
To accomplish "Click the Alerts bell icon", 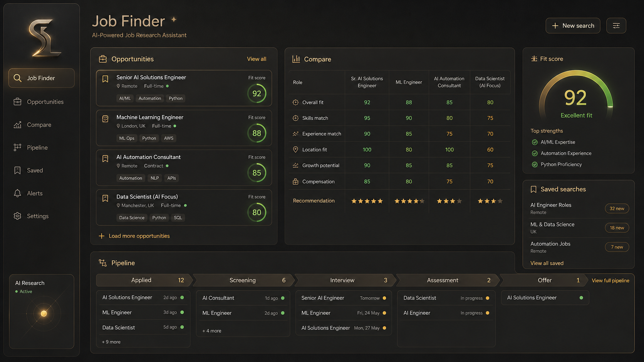I will (17, 193).
